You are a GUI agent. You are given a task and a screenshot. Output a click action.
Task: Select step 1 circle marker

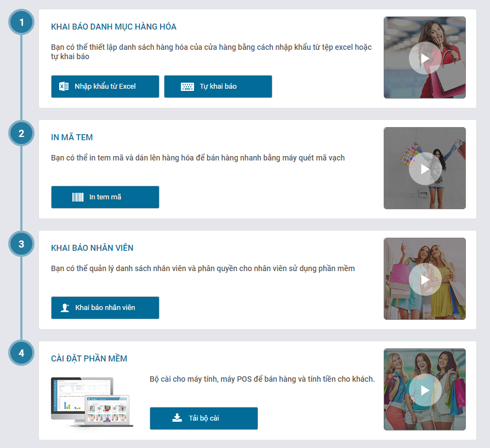pos(21,22)
